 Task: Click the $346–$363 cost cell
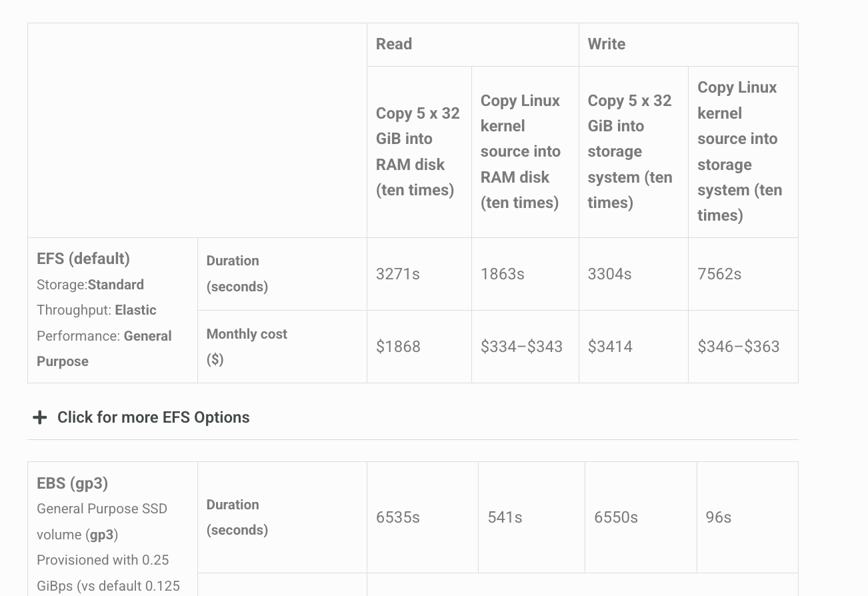pyautogui.click(x=743, y=347)
